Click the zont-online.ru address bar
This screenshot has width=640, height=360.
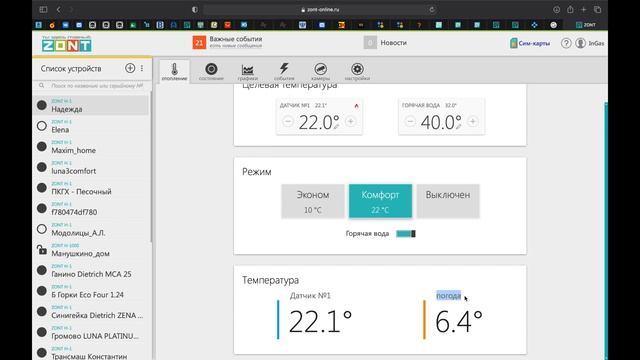tap(320, 9)
